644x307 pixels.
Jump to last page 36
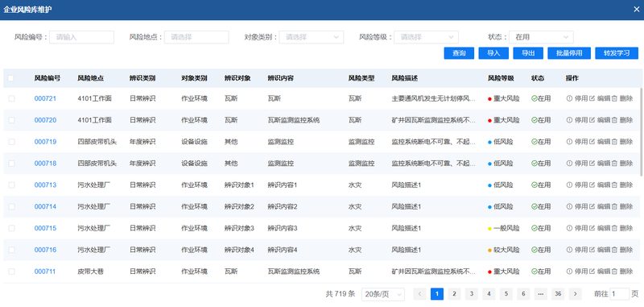558,294
